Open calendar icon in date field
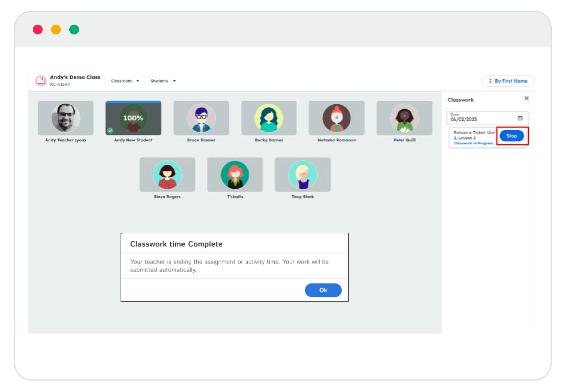Viewport: 563px width, 392px height. [520, 118]
